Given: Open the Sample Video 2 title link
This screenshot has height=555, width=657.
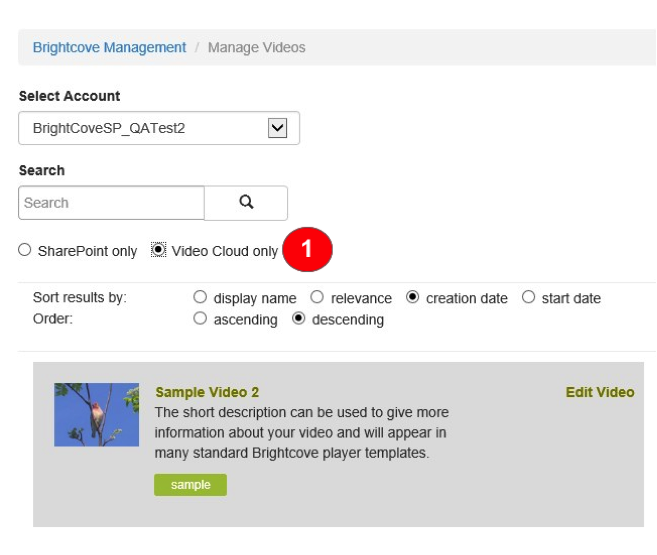Looking at the screenshot, I should [207, 392].
